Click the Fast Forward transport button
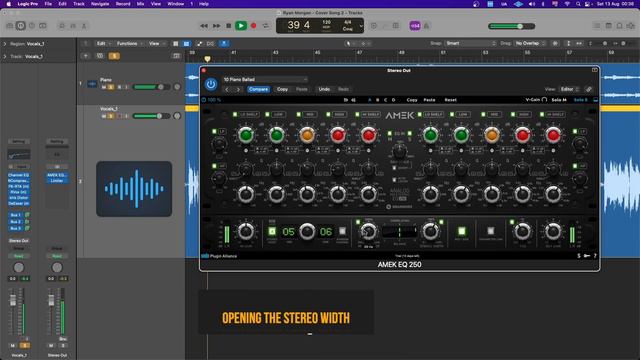The height and width of the screenshot is (360, 640). tap(216, 26)
